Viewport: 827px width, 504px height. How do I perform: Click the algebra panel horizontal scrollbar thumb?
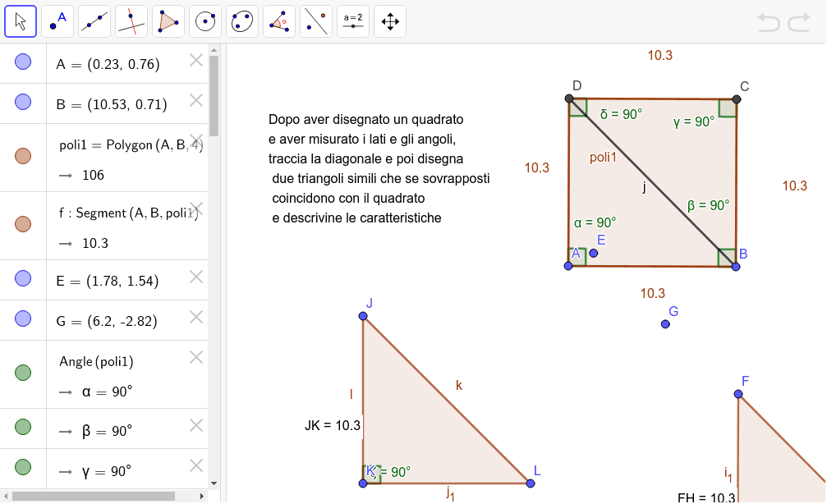click(x=94, y=496)
